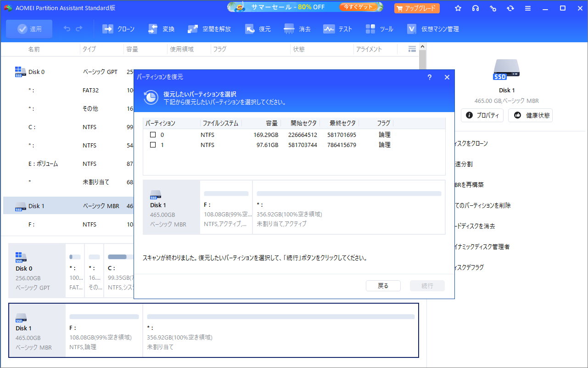
Task: Open the Recover (復元) toolbar tool
Action: [258, 29]
